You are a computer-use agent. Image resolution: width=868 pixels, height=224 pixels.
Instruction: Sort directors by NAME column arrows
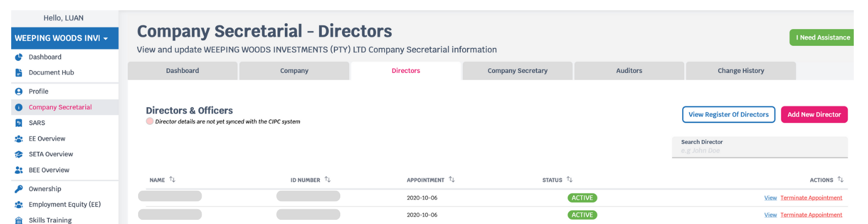[173, 180]
